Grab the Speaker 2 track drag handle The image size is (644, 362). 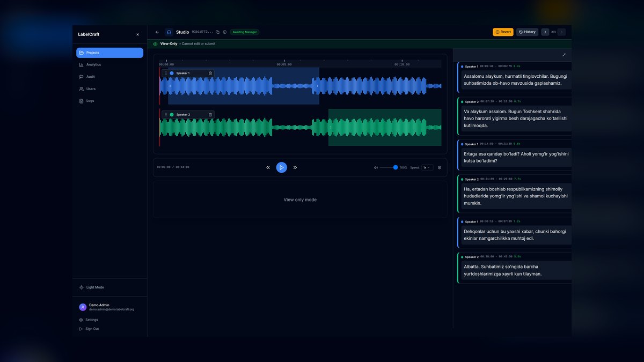(166, 115)
